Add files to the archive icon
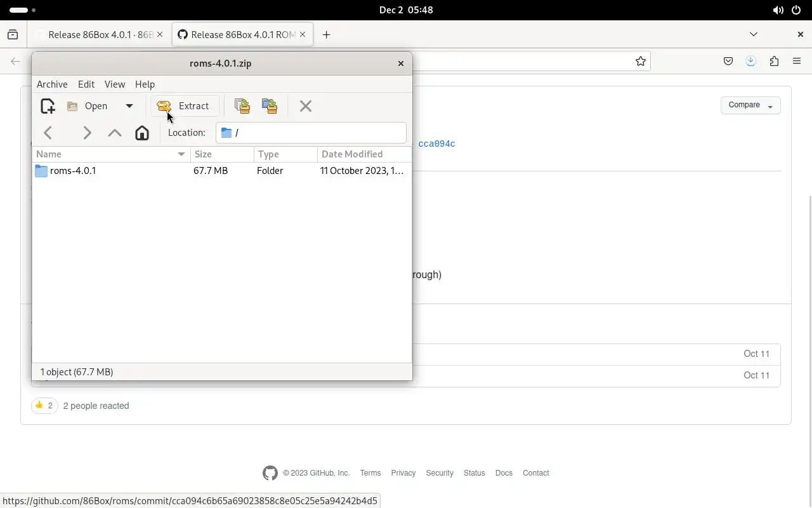The width and height of the screenshot is (812, 508). 242,106
